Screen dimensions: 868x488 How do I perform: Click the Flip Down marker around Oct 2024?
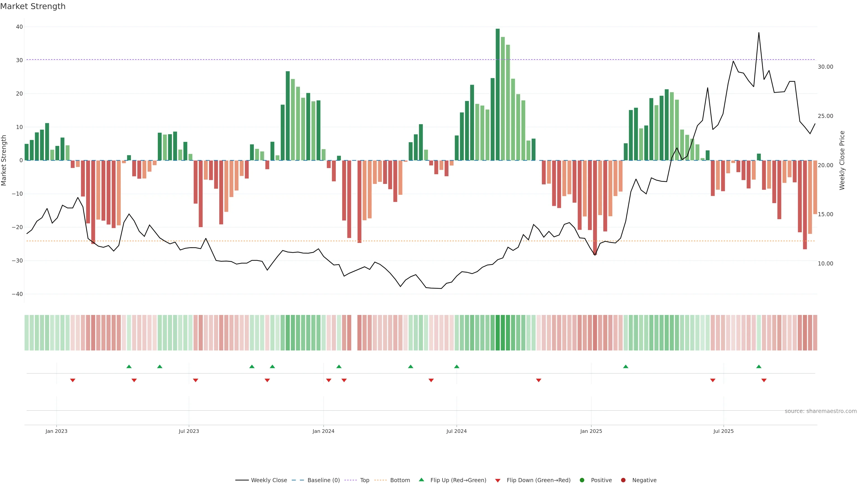point(538,380)
